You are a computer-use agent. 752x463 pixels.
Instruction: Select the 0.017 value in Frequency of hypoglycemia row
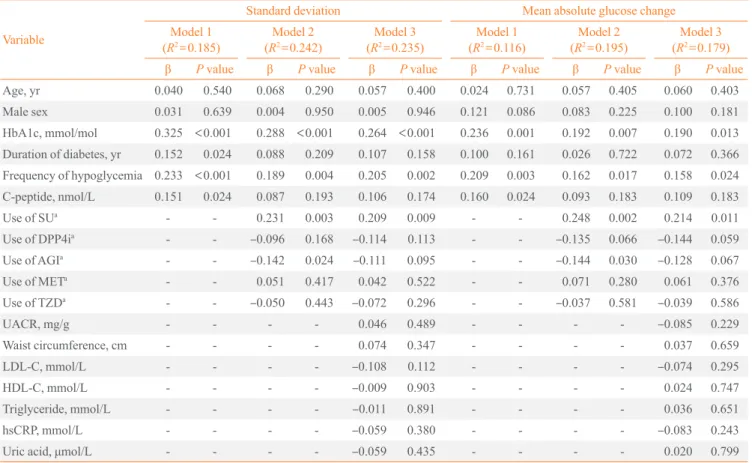(x=623, y=176)
